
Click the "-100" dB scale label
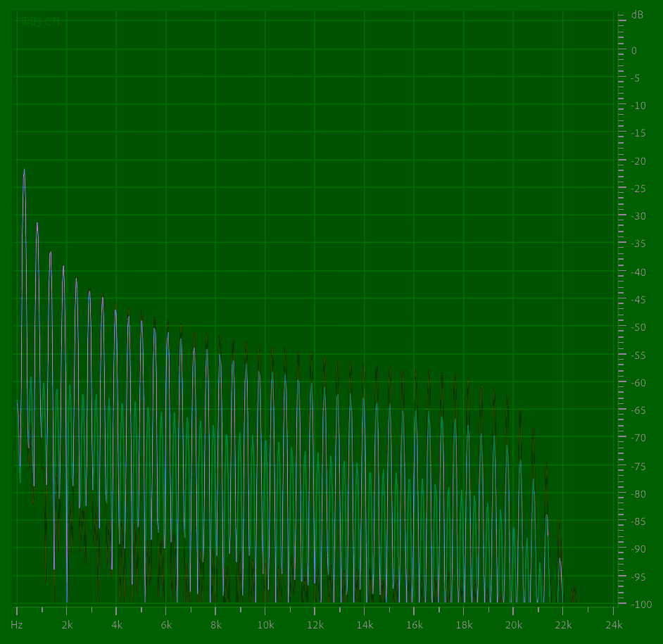pos(641,605)
